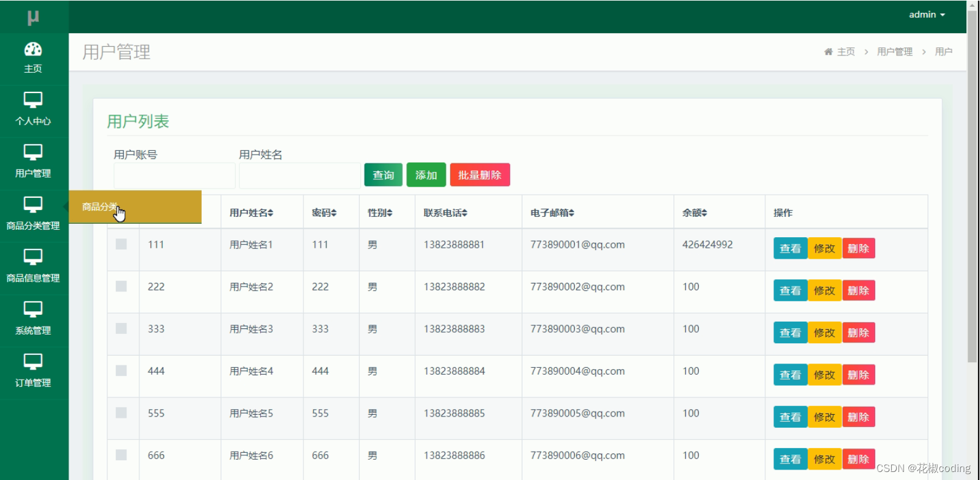Open 订单管理 sidebar menu label

coord(33,383)
